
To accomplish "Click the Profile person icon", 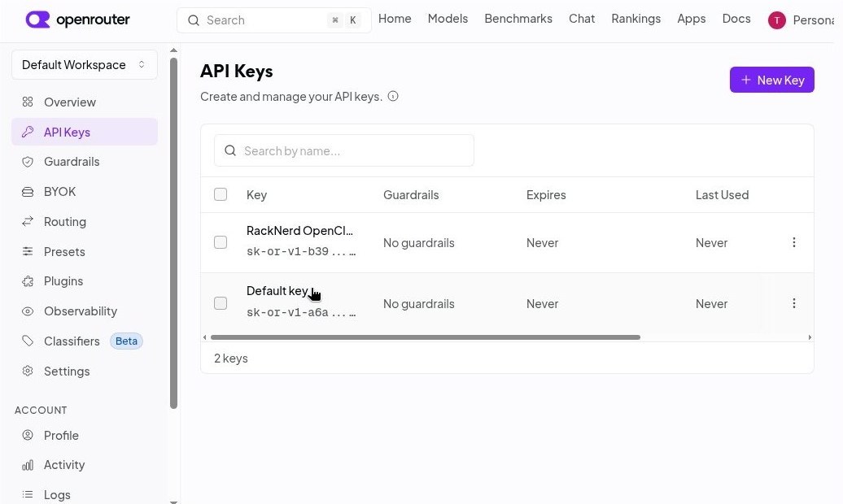I will click(28, 435).
